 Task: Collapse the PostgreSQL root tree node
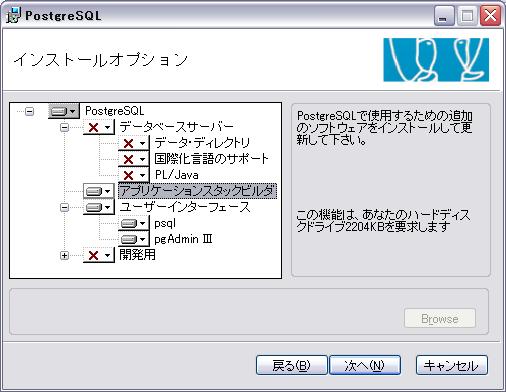(30, 111)
